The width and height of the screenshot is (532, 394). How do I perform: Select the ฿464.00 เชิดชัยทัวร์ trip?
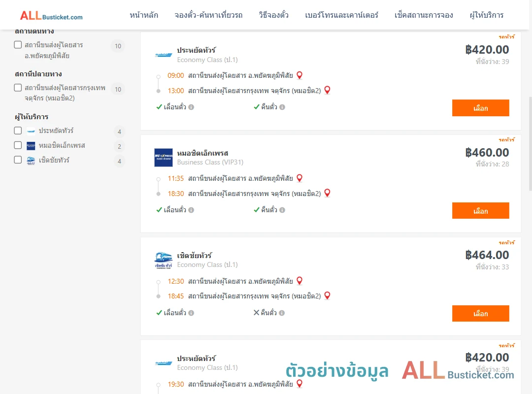coord(480,313)
